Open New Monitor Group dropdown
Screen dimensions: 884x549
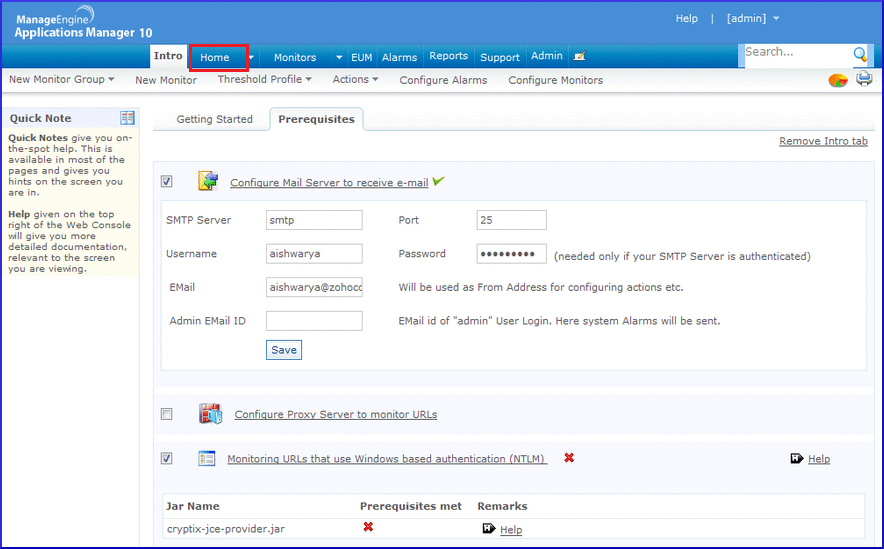click(x=61, y=79)
